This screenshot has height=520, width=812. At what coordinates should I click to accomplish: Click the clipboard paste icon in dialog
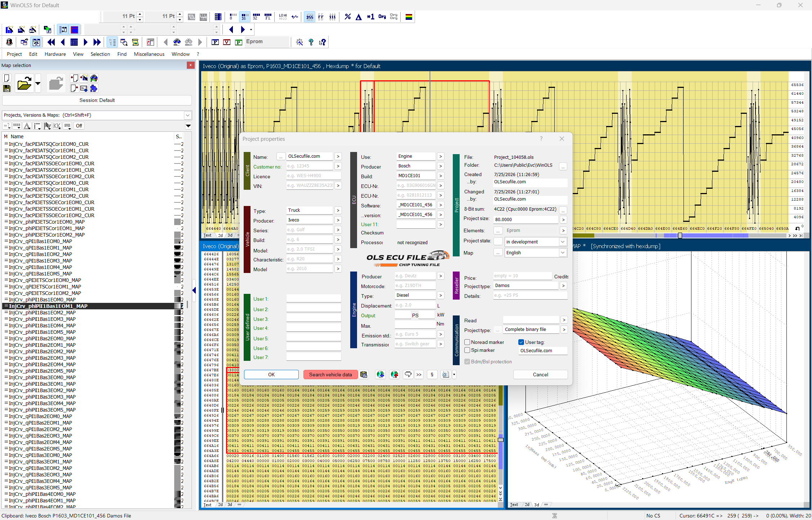(364, 375)
